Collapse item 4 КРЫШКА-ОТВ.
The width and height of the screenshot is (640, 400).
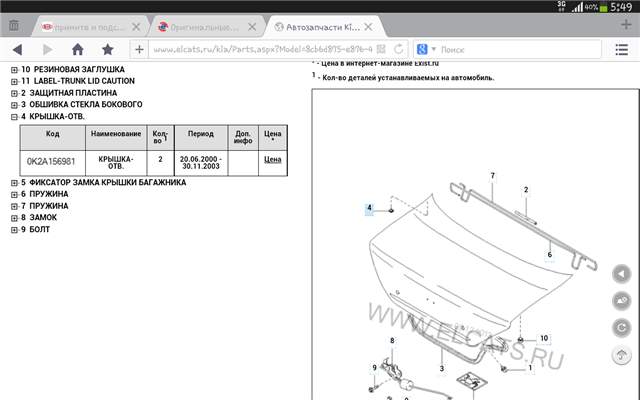pyautogui.click(x=14, y=117)
